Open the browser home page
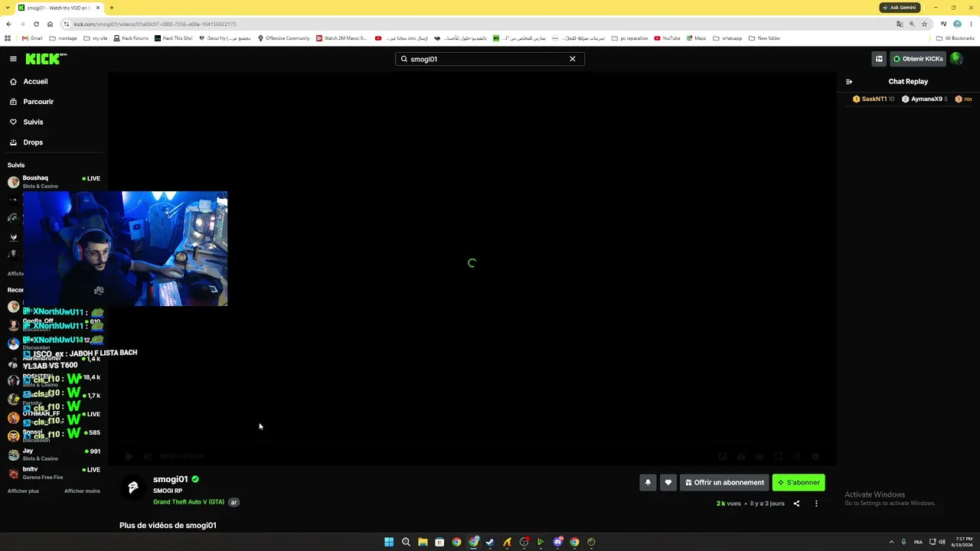Image resolution: width=980 pixels, height=551 pixels. tap(50, 24)
